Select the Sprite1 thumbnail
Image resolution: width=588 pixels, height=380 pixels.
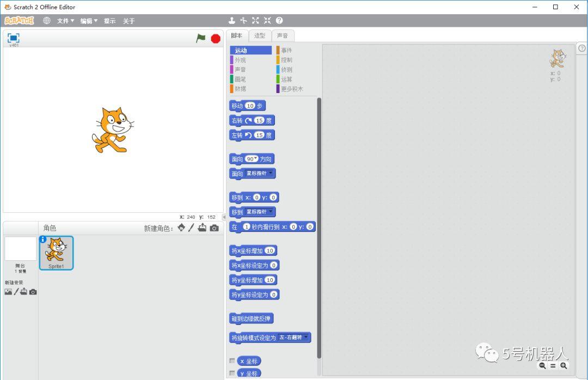56,253
